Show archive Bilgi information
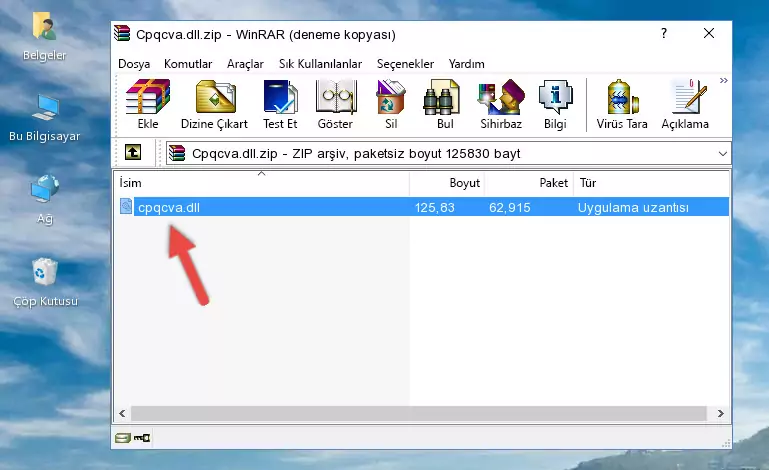Viewport: 769px width, 470px height. 555,104
